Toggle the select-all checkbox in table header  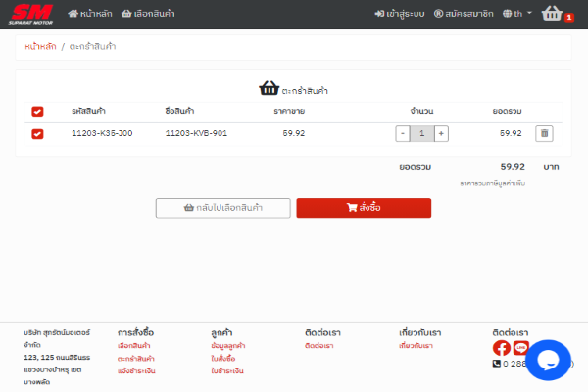pos(37,111)
